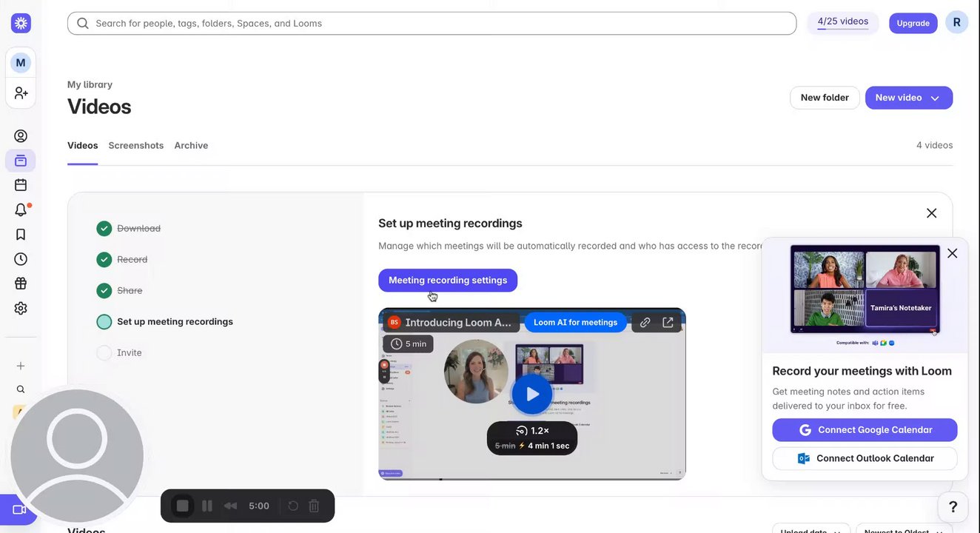Click the My library breadcrumb text
This screenshot has width=980, height=533.
pos(90,84)
